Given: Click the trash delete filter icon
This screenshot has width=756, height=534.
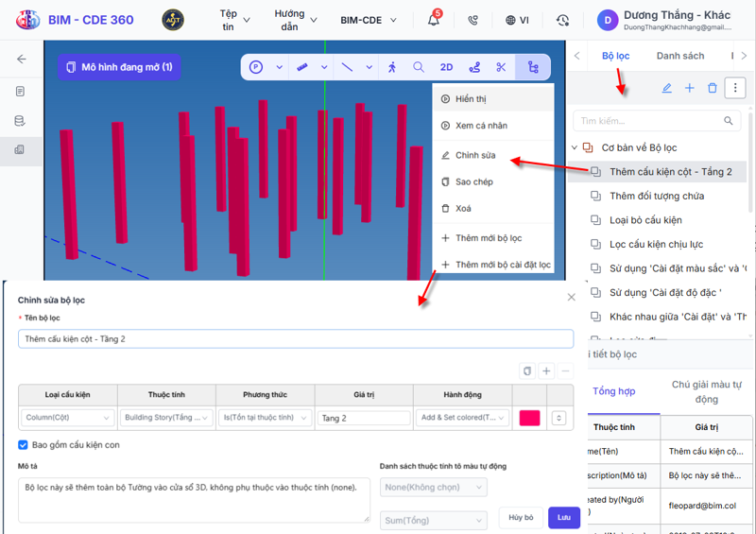Looking at the screenshot, I should point(713,88).
